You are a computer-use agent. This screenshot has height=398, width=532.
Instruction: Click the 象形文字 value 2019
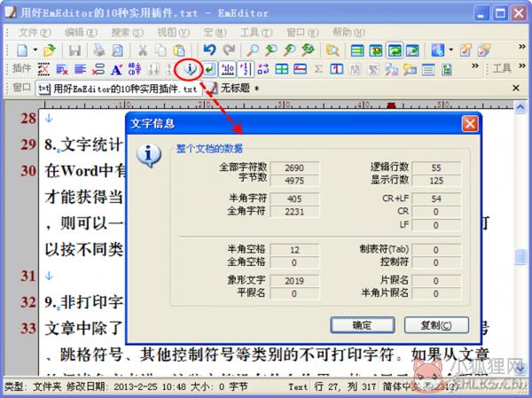[294, 281]
